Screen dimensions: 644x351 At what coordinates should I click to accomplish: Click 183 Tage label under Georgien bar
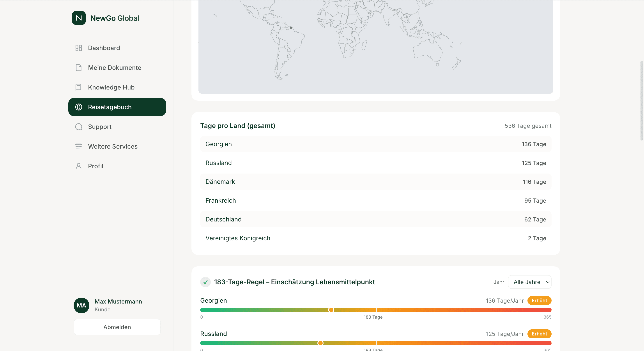click(x=373, y=317)
